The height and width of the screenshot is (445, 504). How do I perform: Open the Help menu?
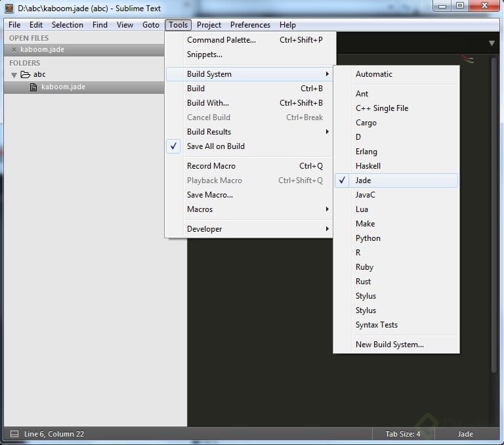[x=287, y=25]
